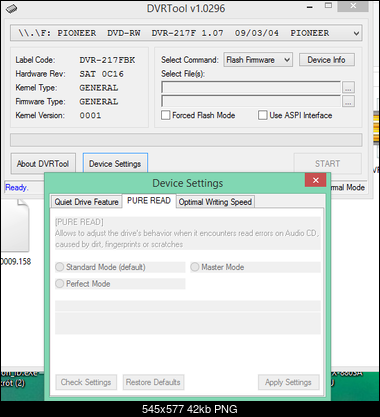The image size is (380, 417).
Task: Open the About DVRTool dialog
Action: [x=43, y=164]
